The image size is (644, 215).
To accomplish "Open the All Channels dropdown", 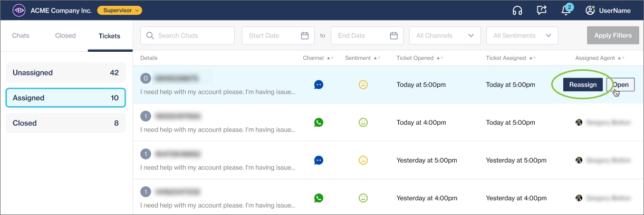I will [x=445, y=36].
